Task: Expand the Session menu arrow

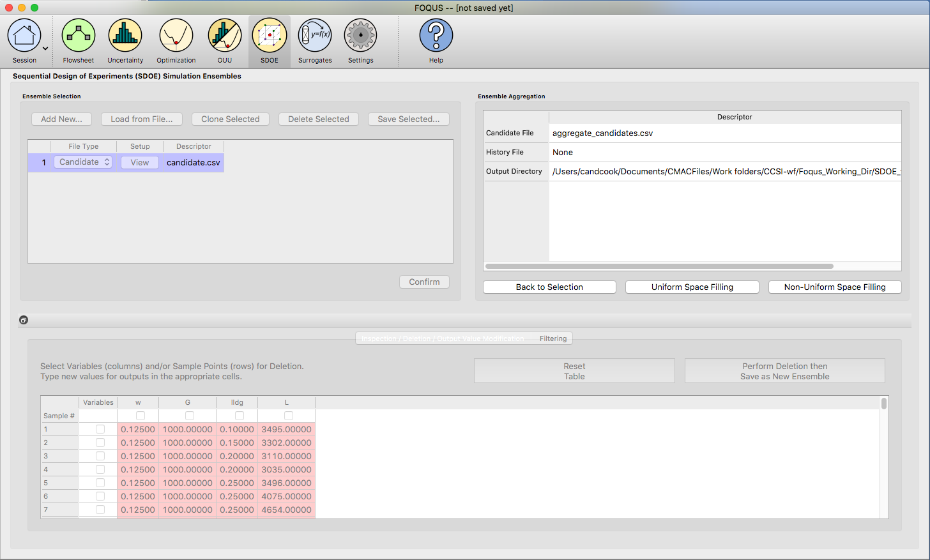Action: [45, 49]
